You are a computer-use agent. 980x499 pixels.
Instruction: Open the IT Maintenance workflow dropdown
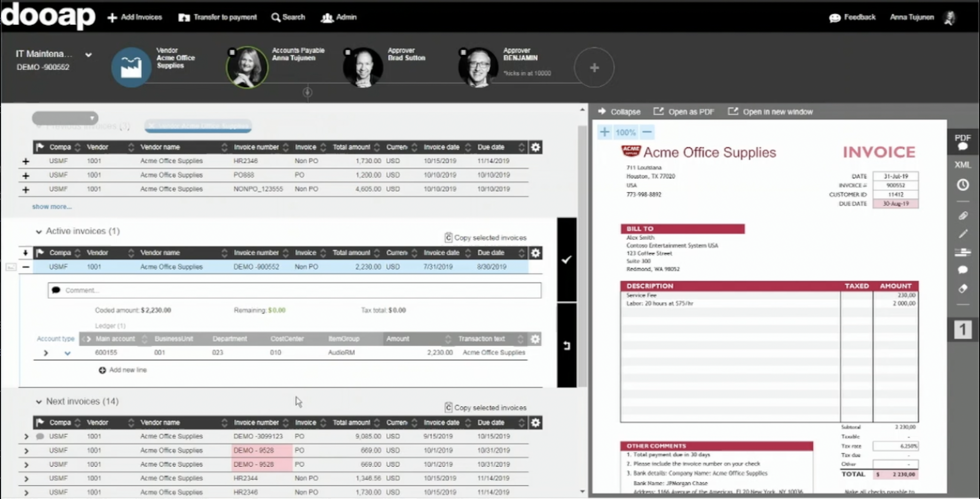tap(88, 55)
